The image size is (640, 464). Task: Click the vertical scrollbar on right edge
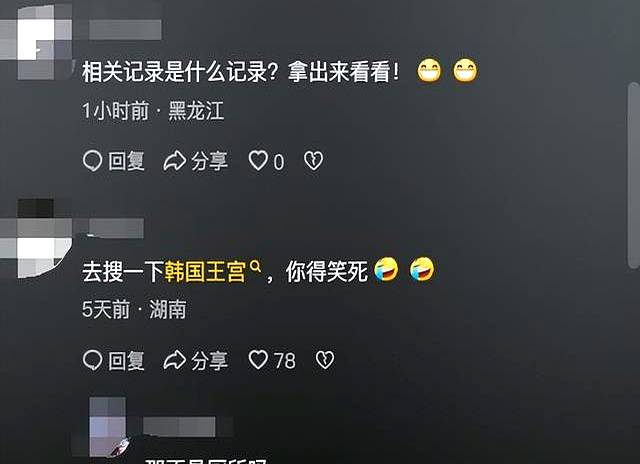tap(634, 175)
